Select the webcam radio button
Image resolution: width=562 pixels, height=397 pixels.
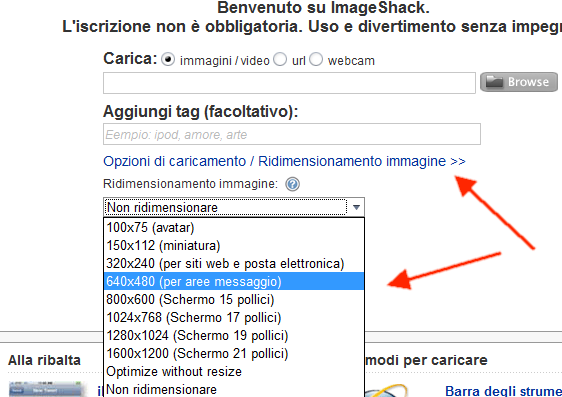click(x=316, y=59)
